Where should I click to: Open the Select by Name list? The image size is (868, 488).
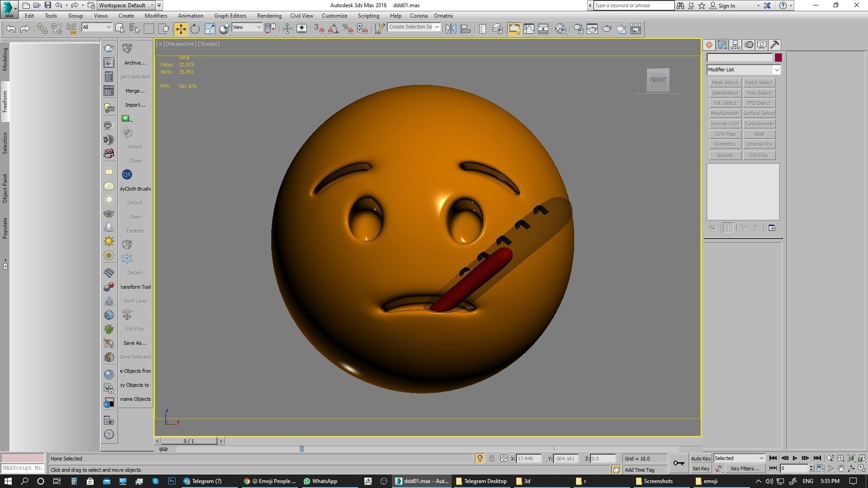point(134,29)
